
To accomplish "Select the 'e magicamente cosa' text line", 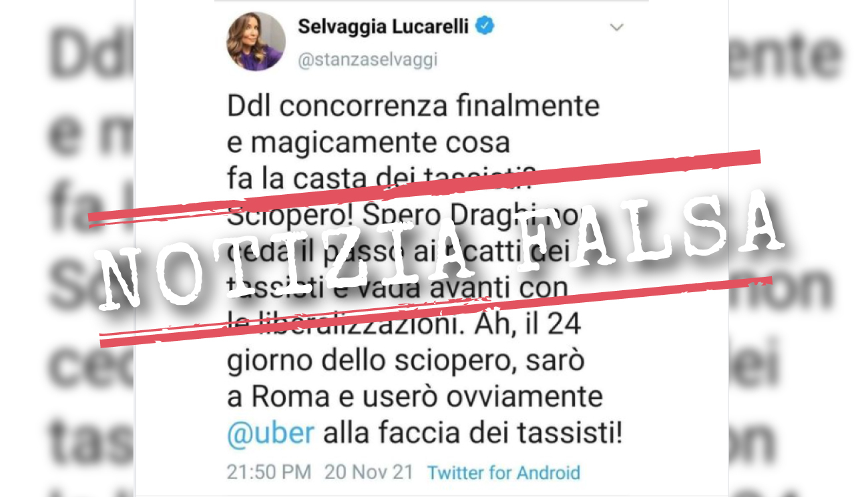I will click(368, 143).
